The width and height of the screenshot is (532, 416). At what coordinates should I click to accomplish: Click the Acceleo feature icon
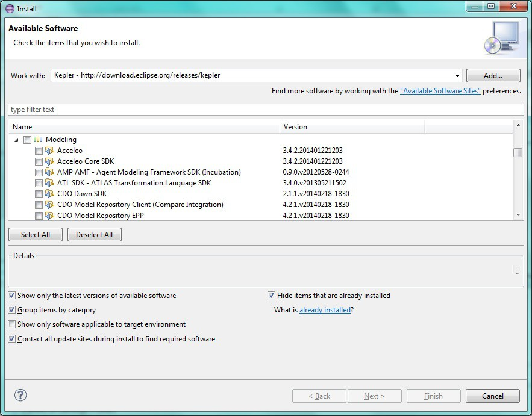tap(49, 150)
